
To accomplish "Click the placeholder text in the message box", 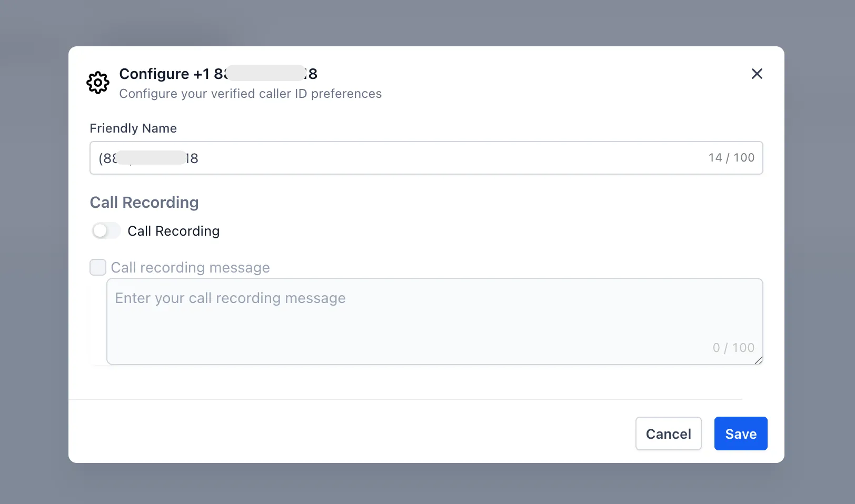I will pos(230,298).
